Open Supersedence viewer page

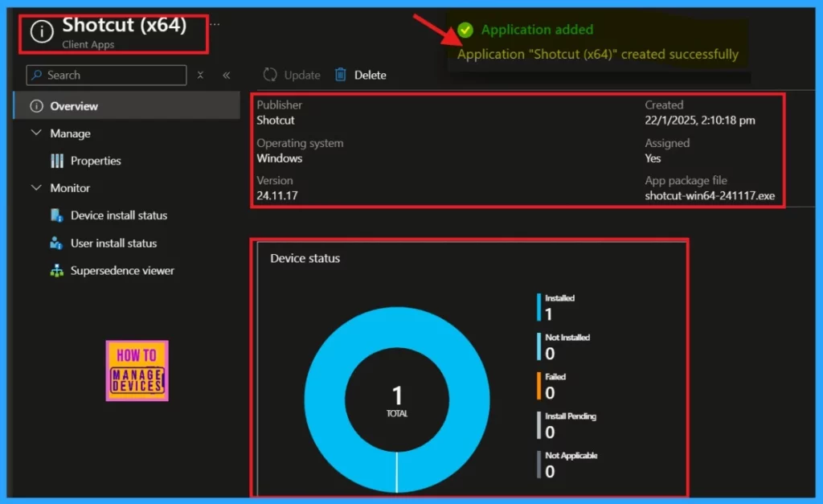coord(122,270)
